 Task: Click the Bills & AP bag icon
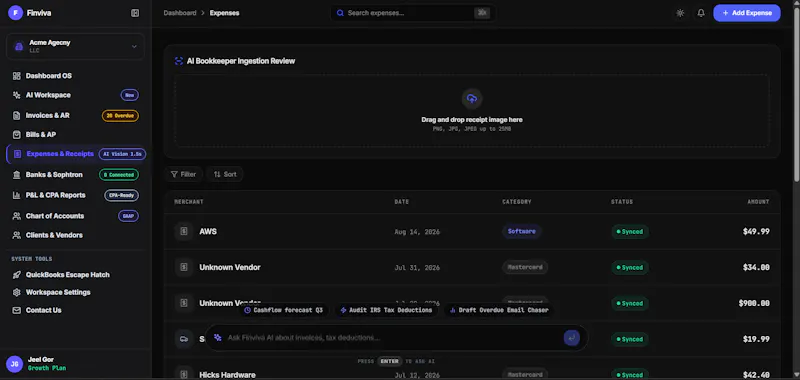[x=16, y=135]
